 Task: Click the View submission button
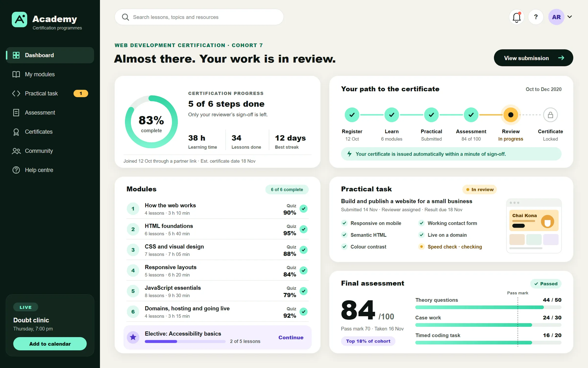[x=533, y=58]
